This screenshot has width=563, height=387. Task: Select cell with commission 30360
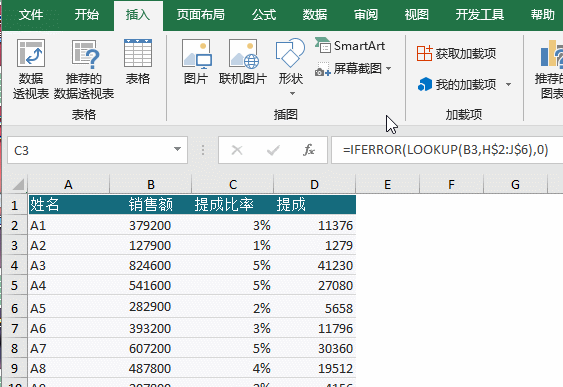click(x=315, y=348)
